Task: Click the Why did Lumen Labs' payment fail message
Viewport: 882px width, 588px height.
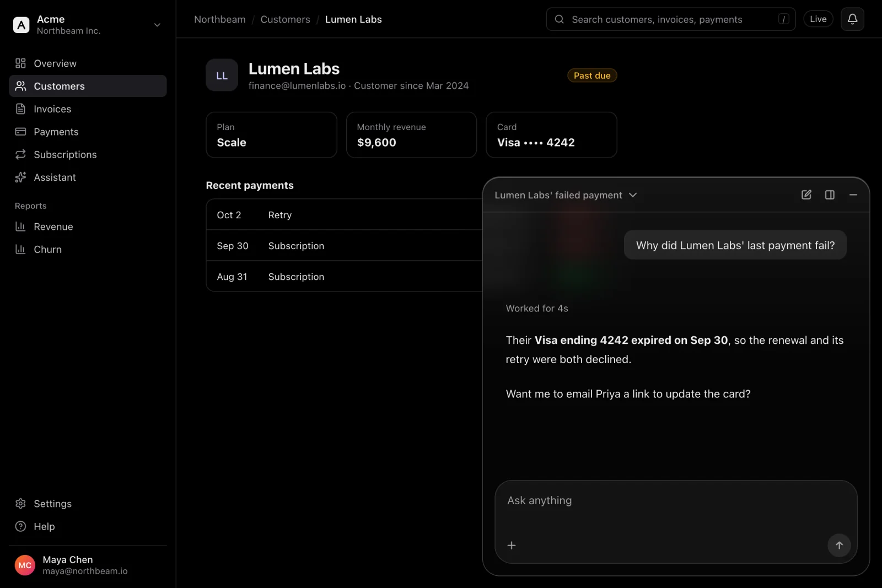Action: 735,245
